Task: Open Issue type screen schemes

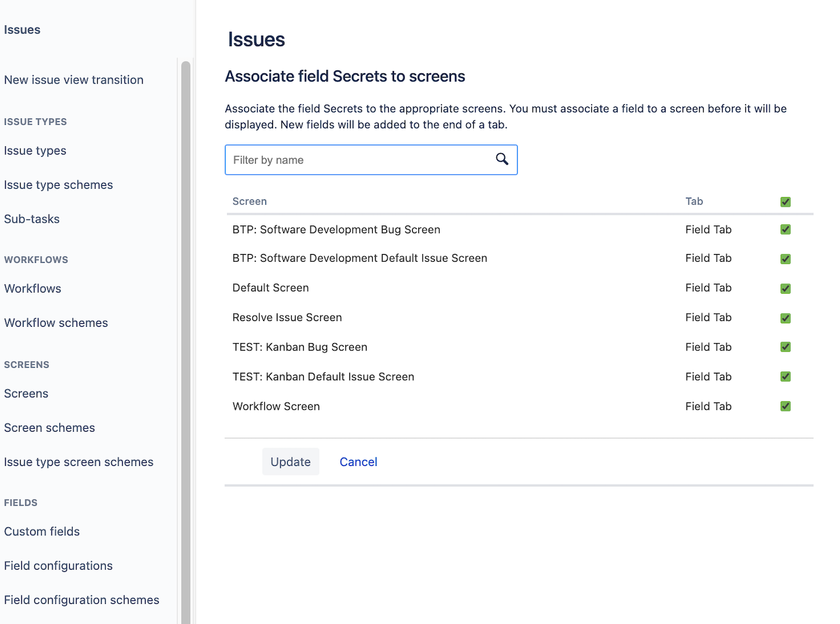Action: pos(79,462)
